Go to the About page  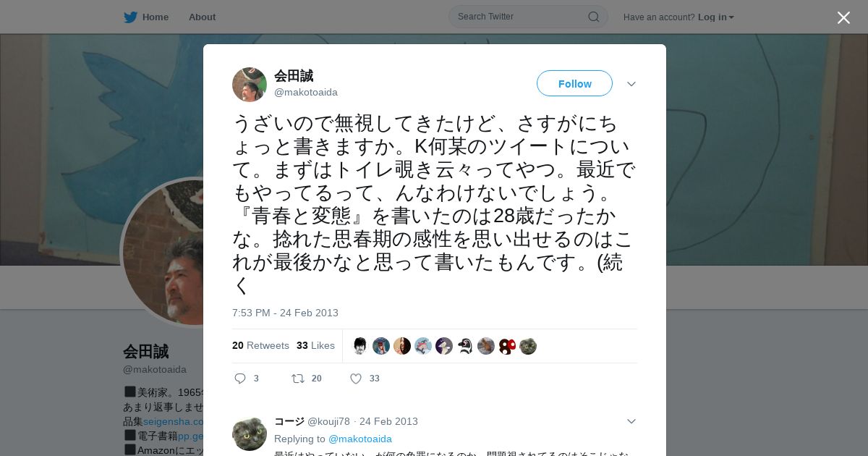click(x=202, y=17)
